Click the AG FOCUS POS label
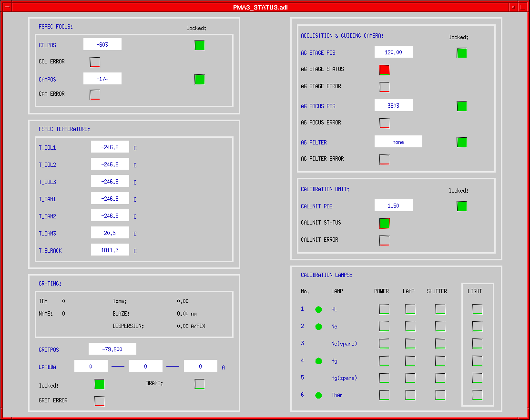Viewport: 530px width, 420px height. pyautogui.click(x=318, y=106)
